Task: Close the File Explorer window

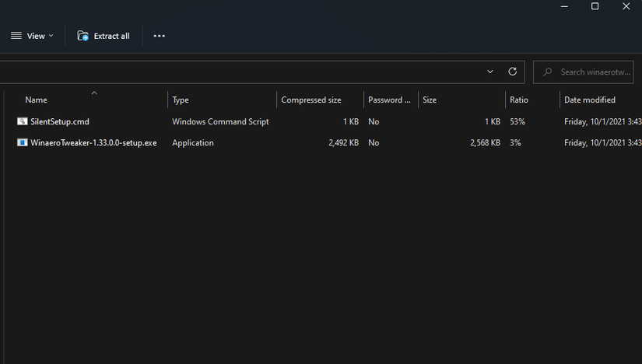Action: tap(626, 6)
